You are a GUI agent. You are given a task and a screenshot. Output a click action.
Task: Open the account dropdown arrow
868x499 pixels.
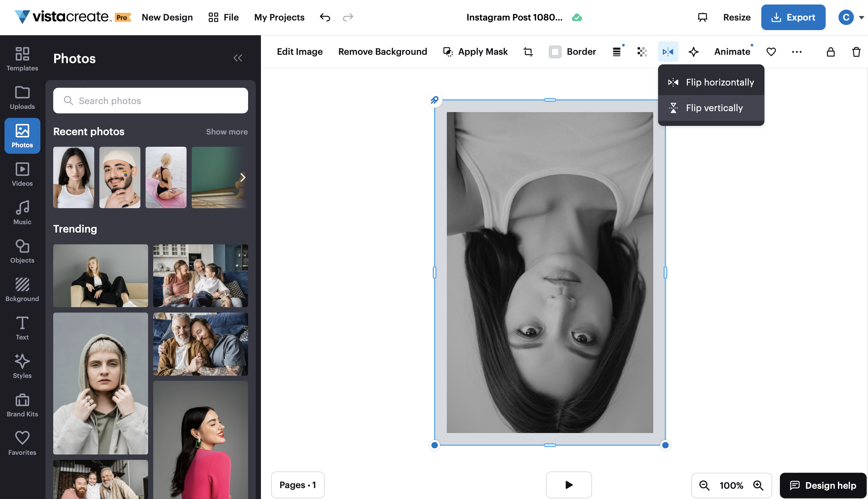click(x=862, y=17)
